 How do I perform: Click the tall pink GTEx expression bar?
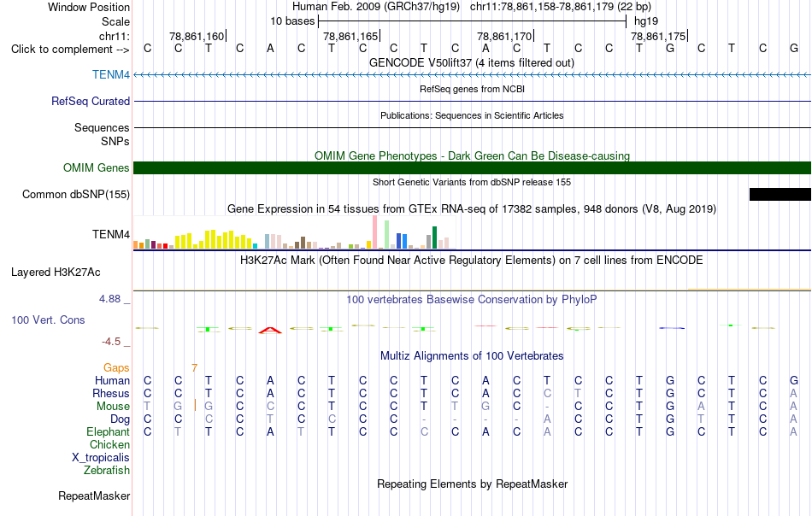pos(375,232)
